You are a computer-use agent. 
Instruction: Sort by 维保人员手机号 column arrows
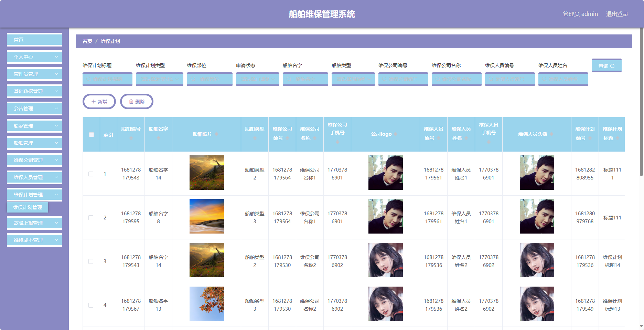[489, 142]
